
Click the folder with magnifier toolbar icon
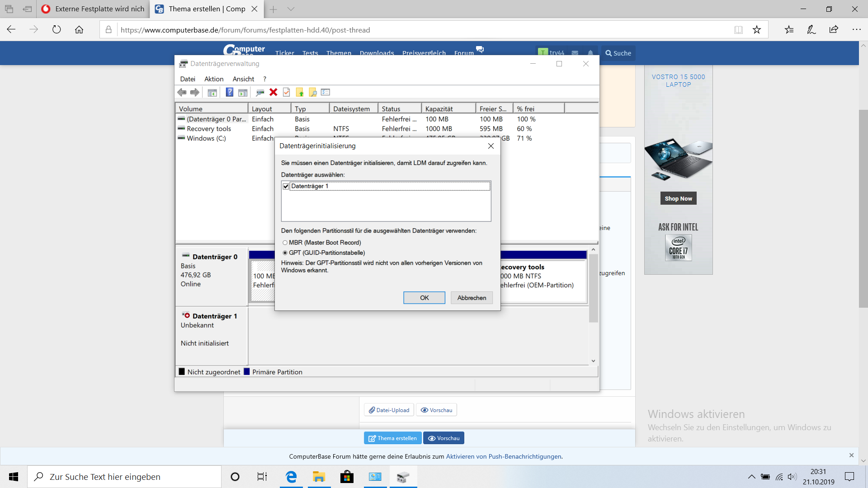(312, 92)
